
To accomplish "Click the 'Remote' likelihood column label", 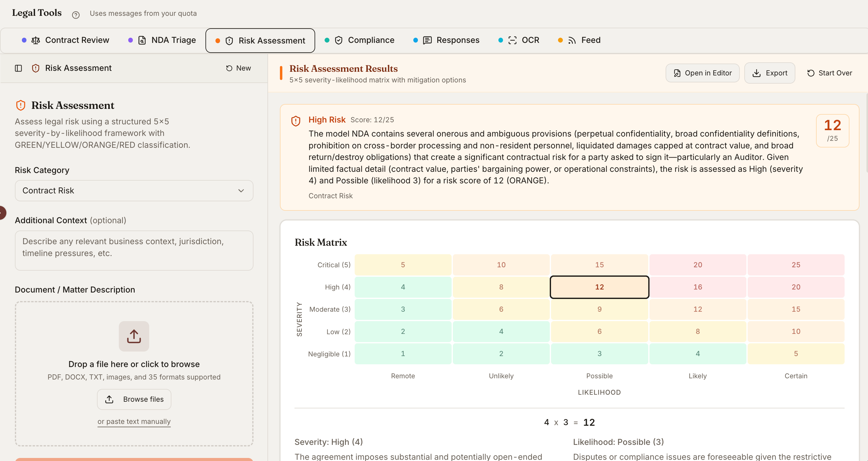I will (403, 376).
